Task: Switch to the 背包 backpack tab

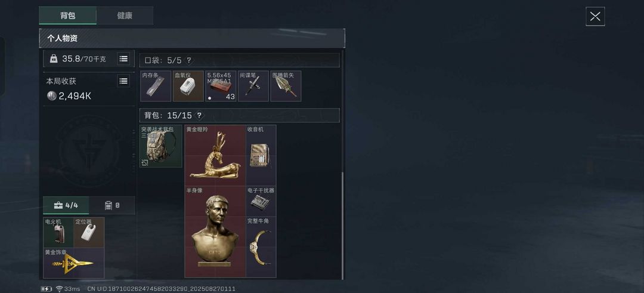Action: tap(68, 16)
